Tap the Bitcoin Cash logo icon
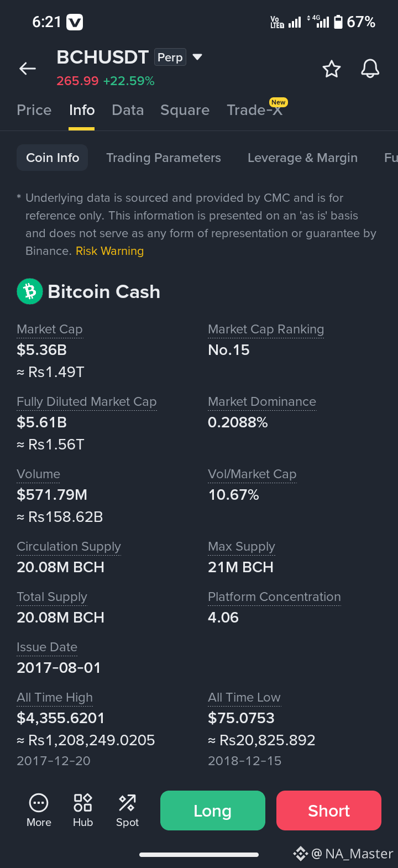The height and width of the screenshot is (868, 398). [30, 291]
